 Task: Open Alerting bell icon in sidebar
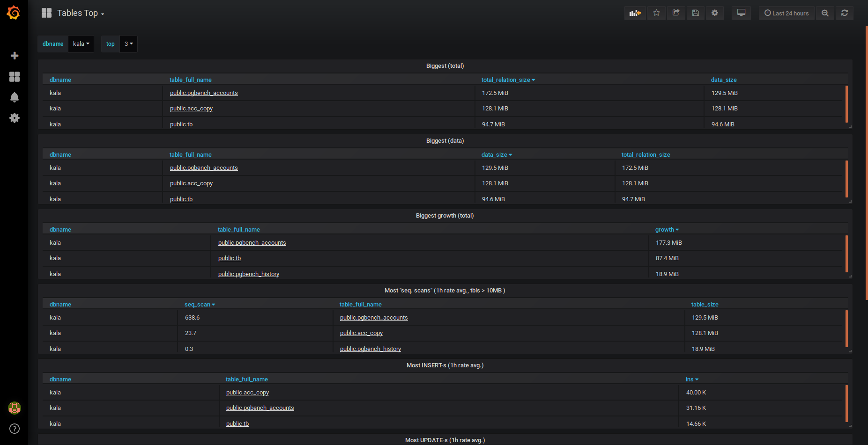pos(15,97)
